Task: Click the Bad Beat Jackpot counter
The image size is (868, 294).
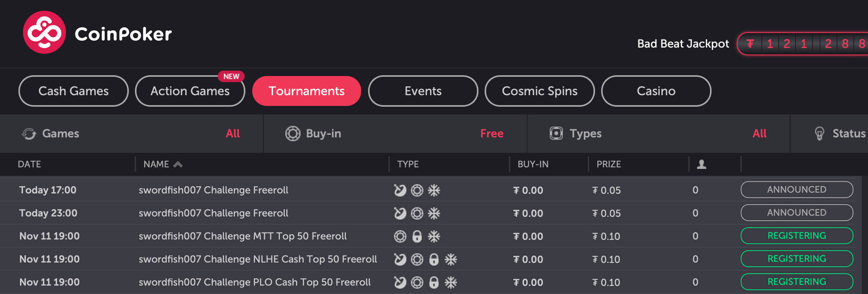Action: tap(805, 44)
